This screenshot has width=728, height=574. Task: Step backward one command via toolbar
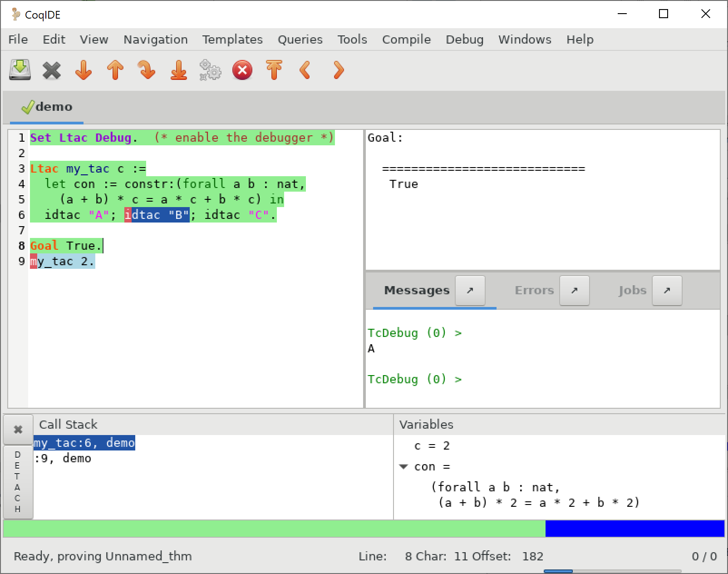point(115,70)
